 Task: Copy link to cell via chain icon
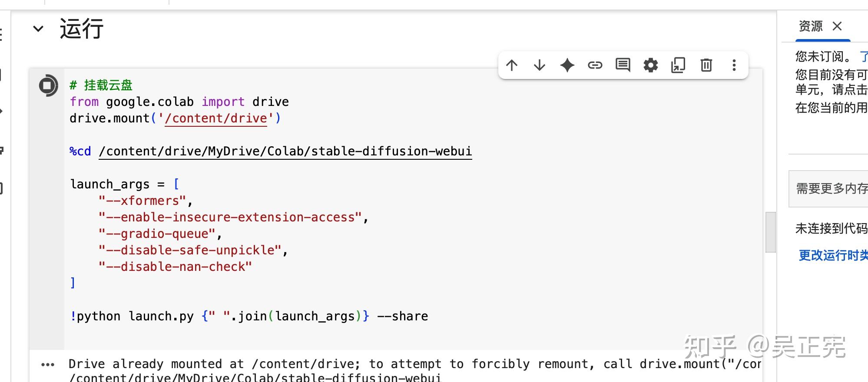(x=595, y=65)
